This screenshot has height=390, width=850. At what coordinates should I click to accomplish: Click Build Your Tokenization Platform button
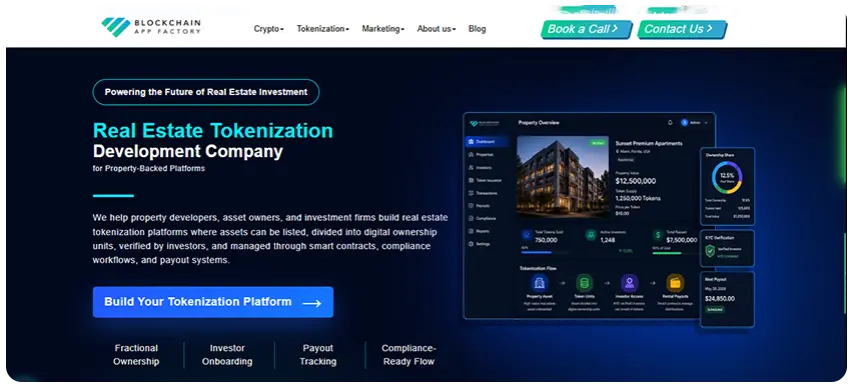[x=213, y=302]
